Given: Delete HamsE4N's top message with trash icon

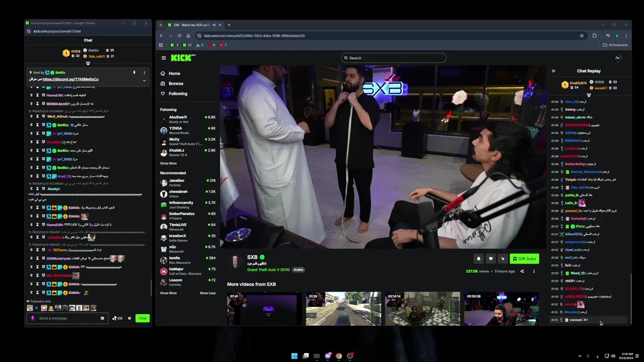Looking at the screenshot, I should (x=31, y=95).
